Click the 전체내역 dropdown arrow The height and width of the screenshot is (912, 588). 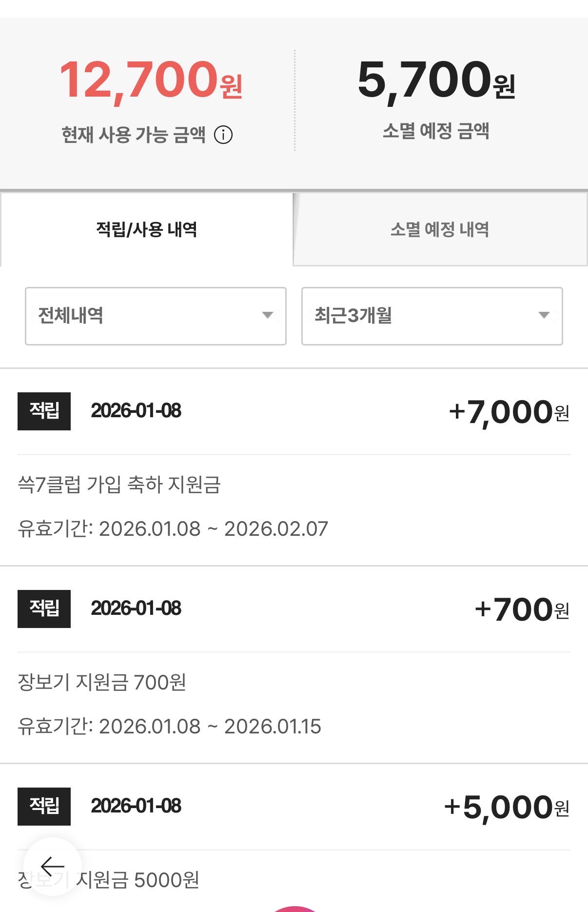click(x=267, y=315)
